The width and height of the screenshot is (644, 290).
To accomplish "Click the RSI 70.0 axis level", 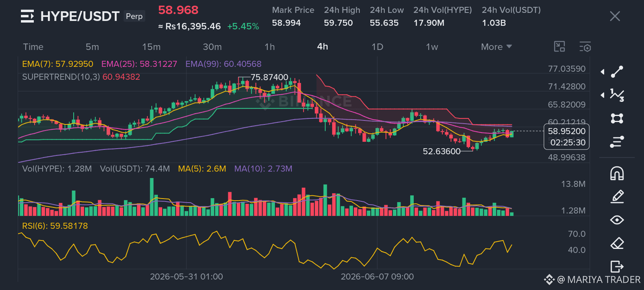I will coord(577,234).
